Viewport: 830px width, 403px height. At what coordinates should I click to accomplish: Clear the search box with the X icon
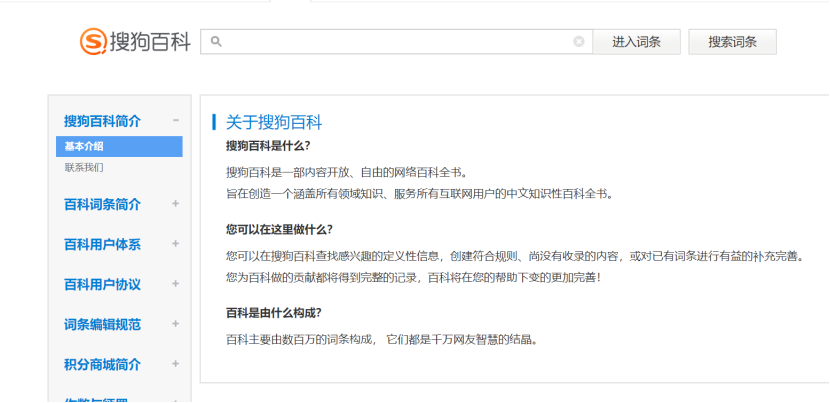tap(579, 42)
